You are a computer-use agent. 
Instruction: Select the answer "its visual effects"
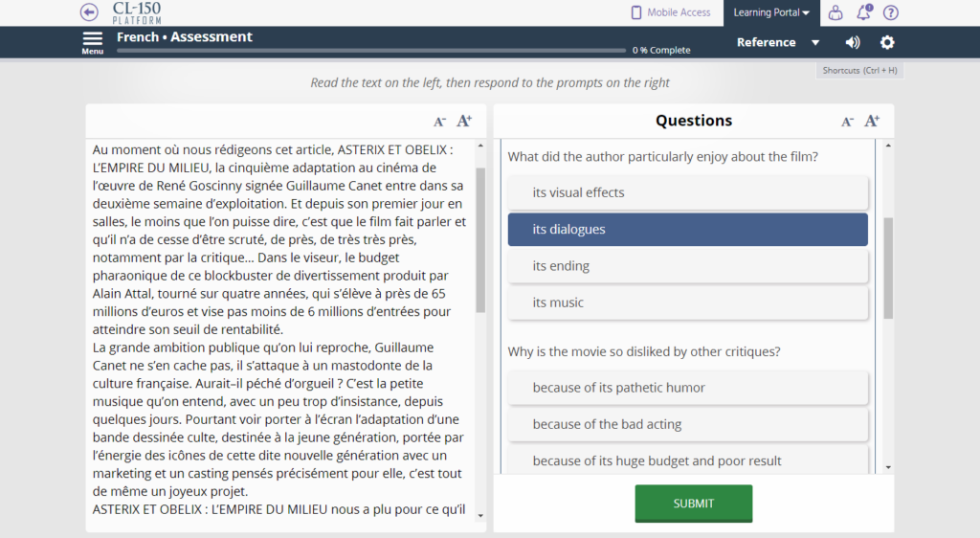687,192
